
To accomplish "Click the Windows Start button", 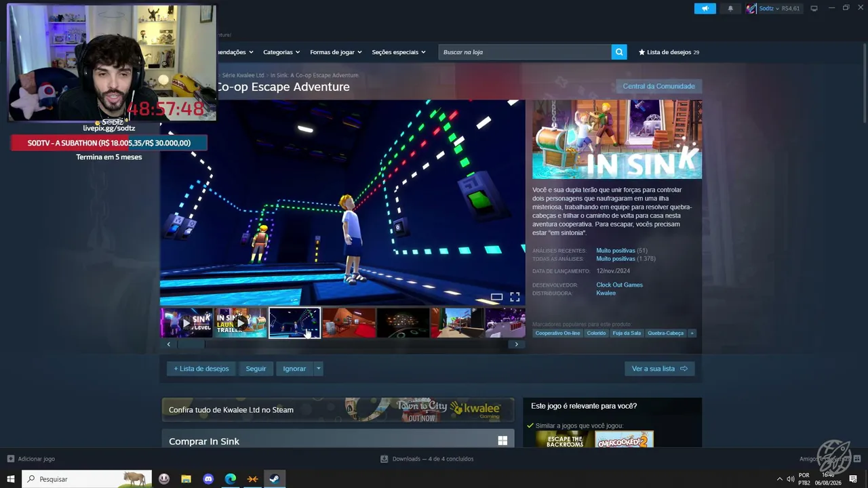I will [11, 479].
